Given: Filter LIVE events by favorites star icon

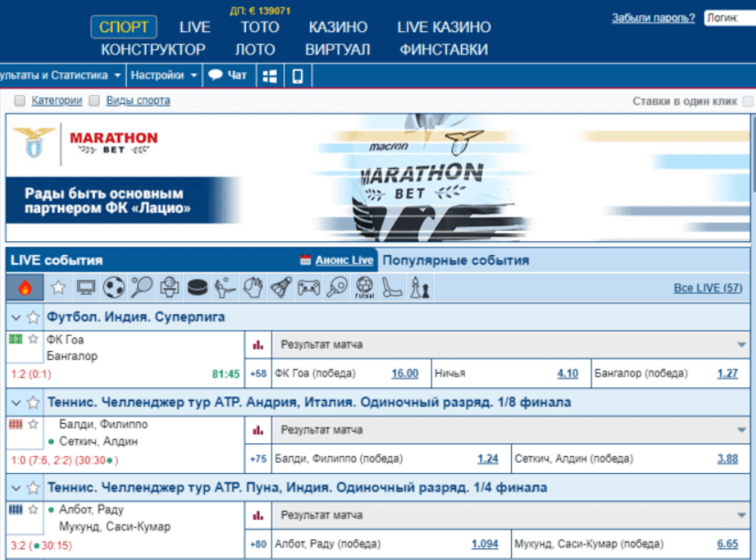Looking at the screenshot, I should point(58,288).
